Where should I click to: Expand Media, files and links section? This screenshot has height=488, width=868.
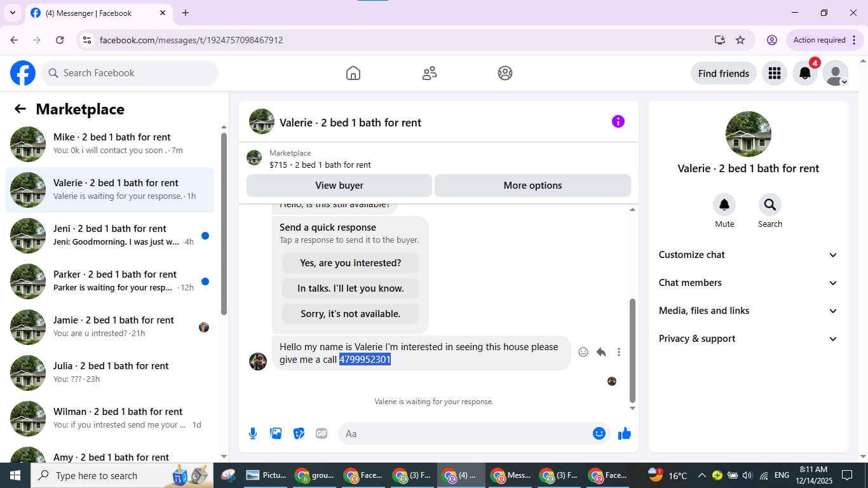749,311
